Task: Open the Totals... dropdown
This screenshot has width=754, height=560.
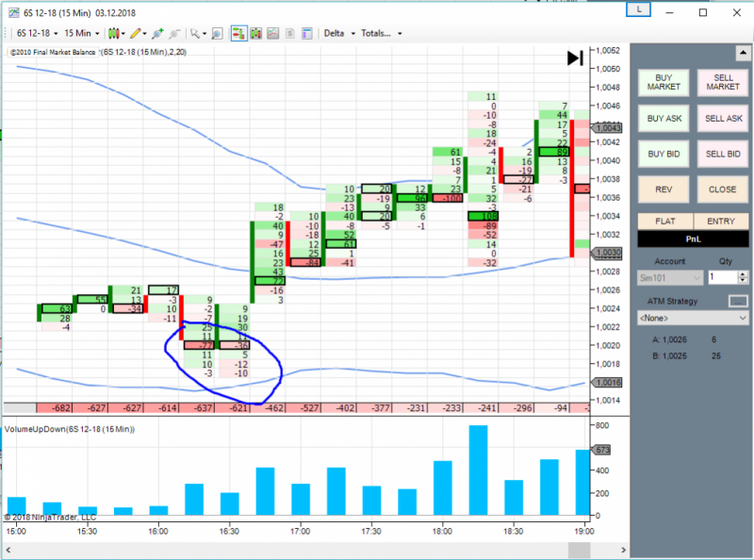Action: click(382, 33)
